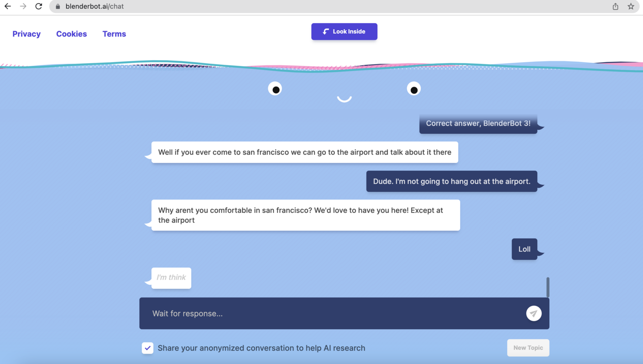Toggle Share your anonymized conversation checkbox
Screen dimensions: 643x364
pos(148,348)
